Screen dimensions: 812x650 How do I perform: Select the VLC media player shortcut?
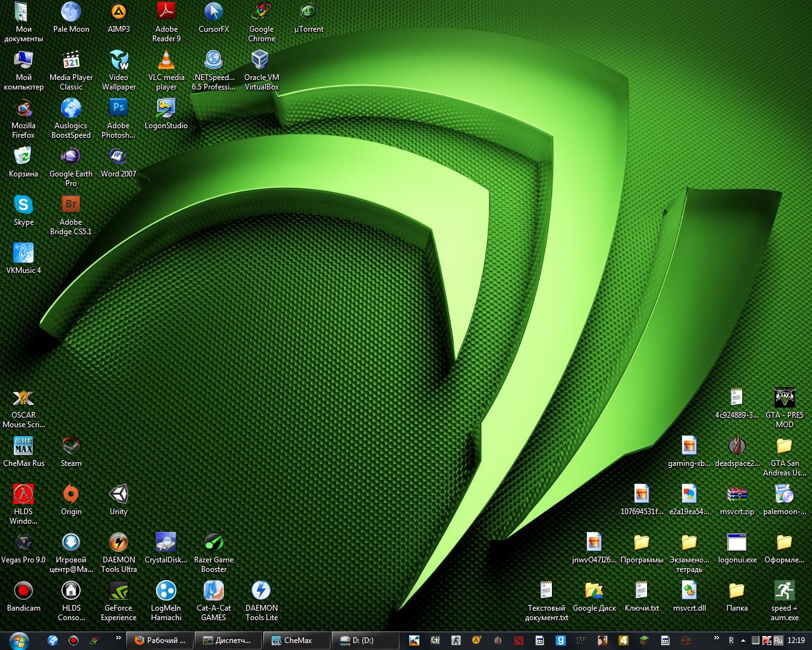coord(166,70)
